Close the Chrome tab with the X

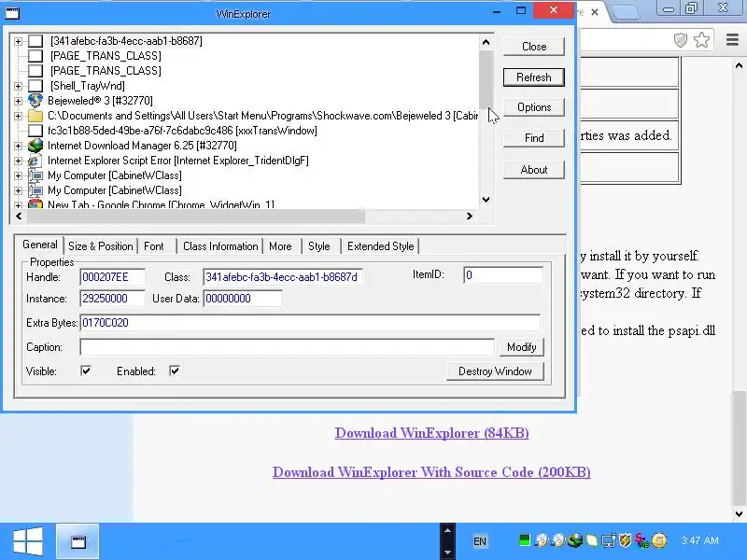[x=595, y=12]
